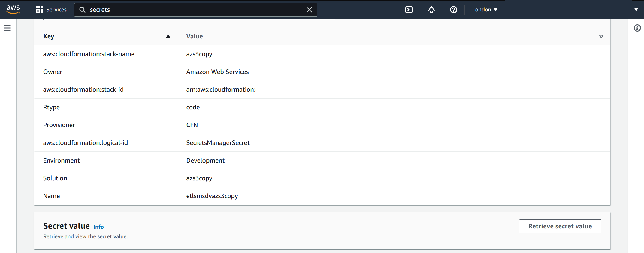The height and width of the screenshot is (253, 644).
Task: Select the Development tag value
Action: pyautogui.click(x=205, y=160)
